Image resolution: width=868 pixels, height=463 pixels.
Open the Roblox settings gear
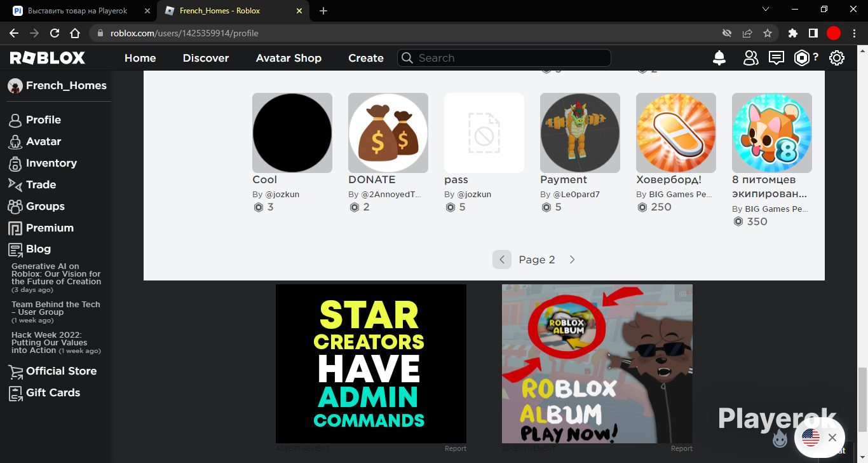[x=837, y=58]
